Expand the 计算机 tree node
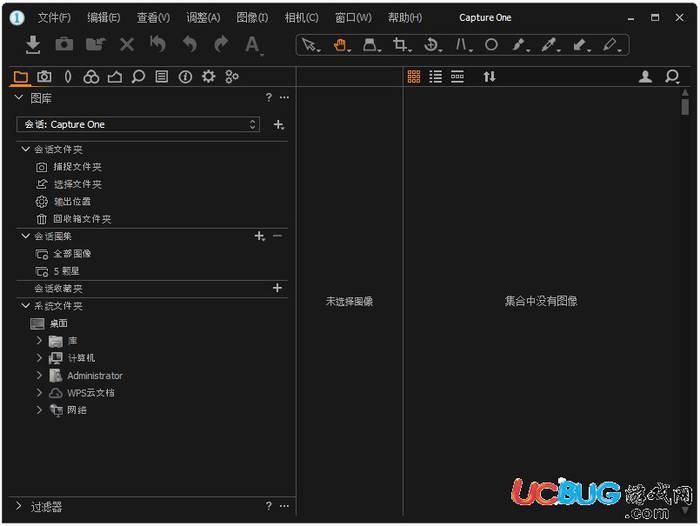The height and width of the screenshot is (526, 700). (39, 358)
